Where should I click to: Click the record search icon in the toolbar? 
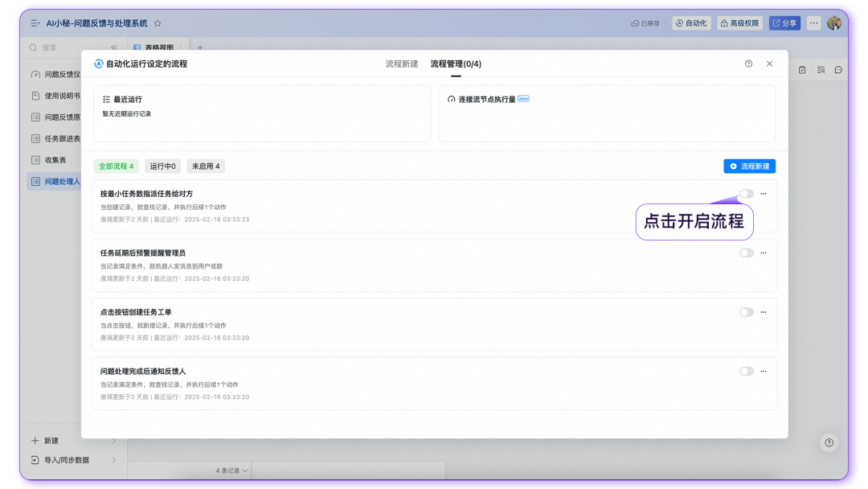click(x=821, y=69)
